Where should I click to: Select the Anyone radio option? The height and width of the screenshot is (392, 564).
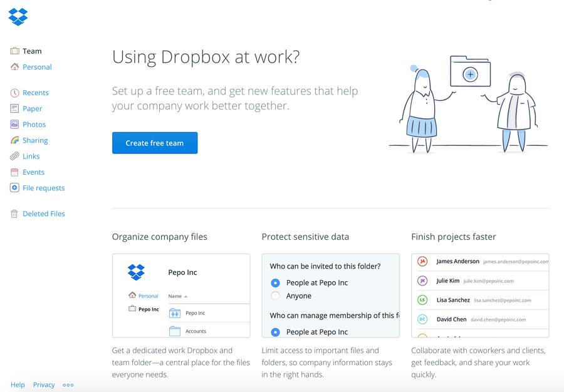click(x=275, y=296)
